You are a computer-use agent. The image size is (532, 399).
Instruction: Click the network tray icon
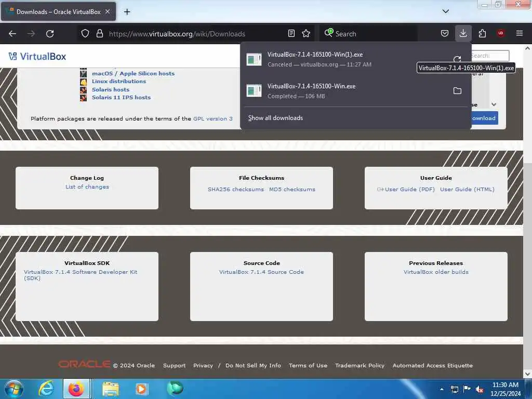click(x=454, y=389)
